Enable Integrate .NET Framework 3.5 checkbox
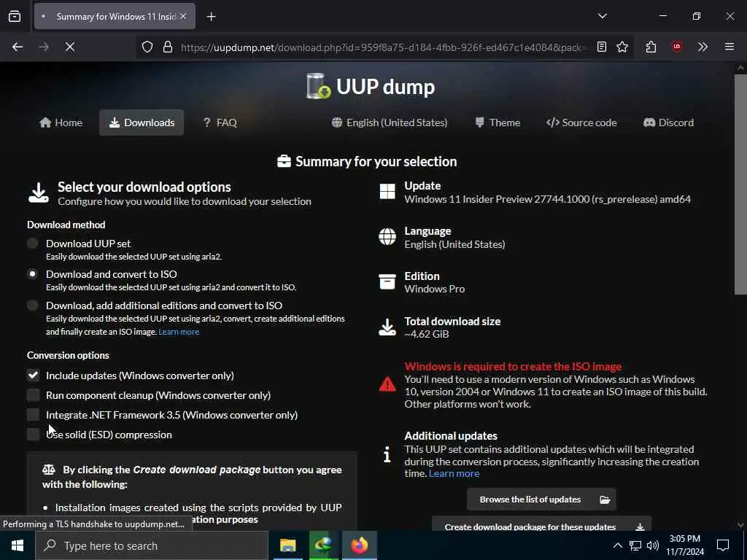Viewport: 747px width, 560px height. point(33,415)
